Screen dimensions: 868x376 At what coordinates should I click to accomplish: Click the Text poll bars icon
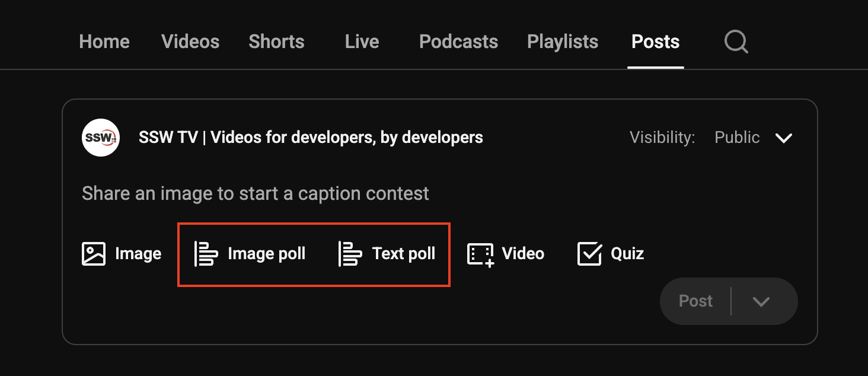pos(350,254)
